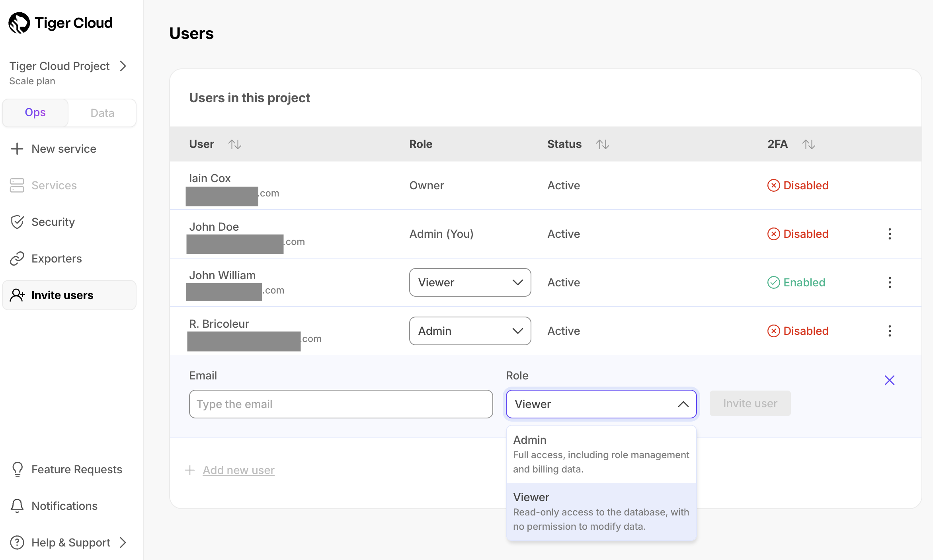Open Services via its server icon
The width and height of the screenshot is (933, 560).
17,185
